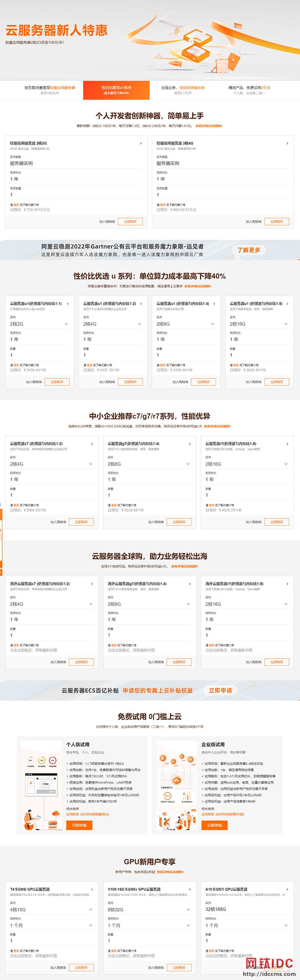Viewport: 300px width, 980px height.
Task: Open arrow on 云服务器r7 card
Action: 287,444
